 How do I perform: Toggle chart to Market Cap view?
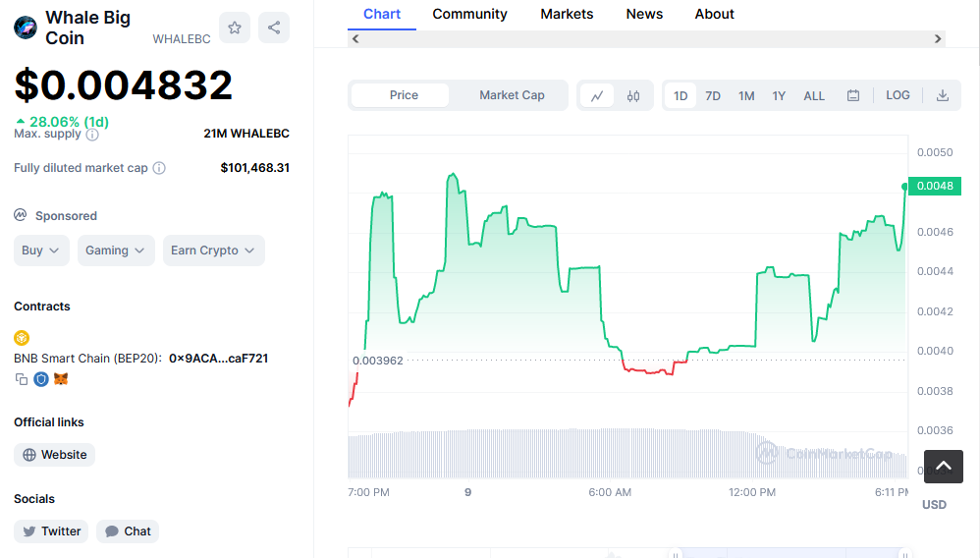512,95
